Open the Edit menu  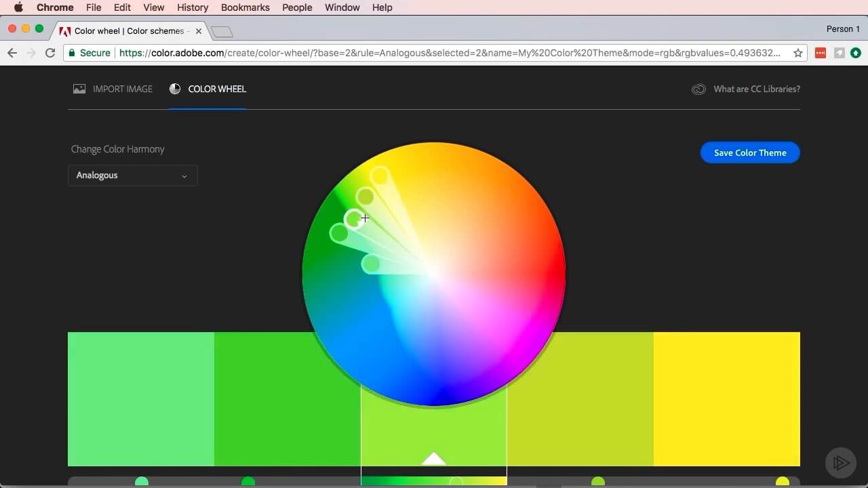point(123,7)
